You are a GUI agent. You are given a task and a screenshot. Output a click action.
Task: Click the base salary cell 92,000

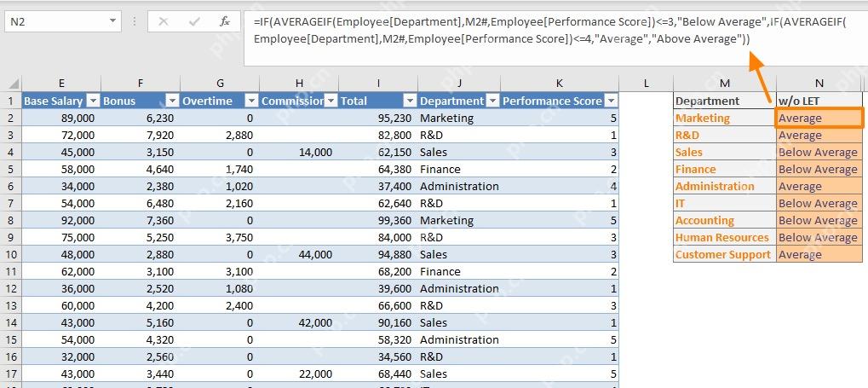pos(61,220)
